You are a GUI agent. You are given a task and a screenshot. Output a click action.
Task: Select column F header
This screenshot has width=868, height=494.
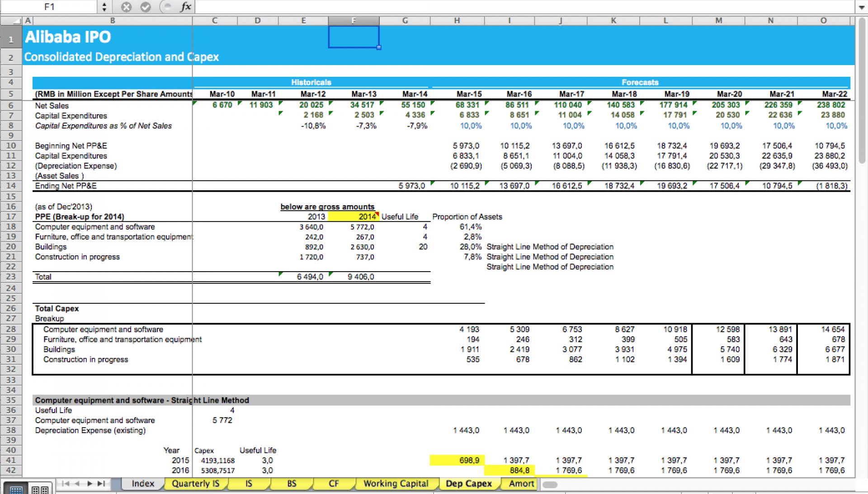tap(354, 21)
